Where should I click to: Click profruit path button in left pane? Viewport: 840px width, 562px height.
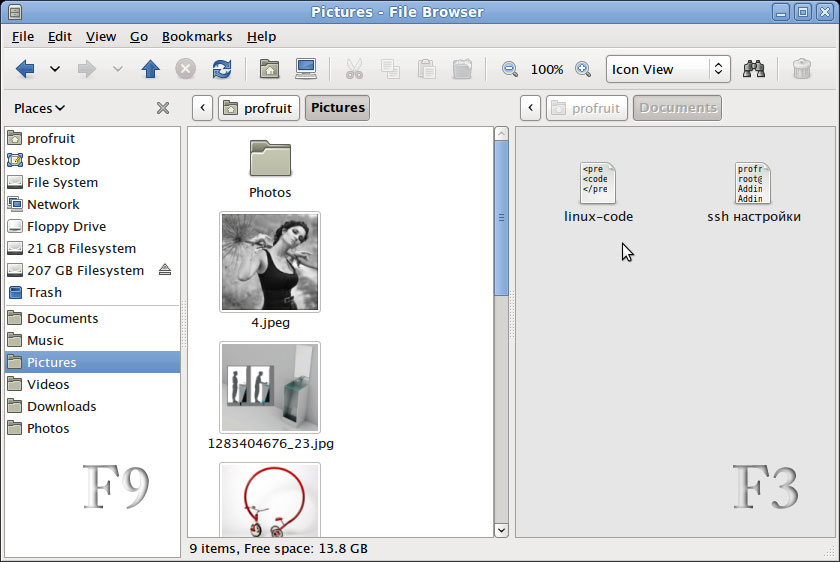(259, 108)
